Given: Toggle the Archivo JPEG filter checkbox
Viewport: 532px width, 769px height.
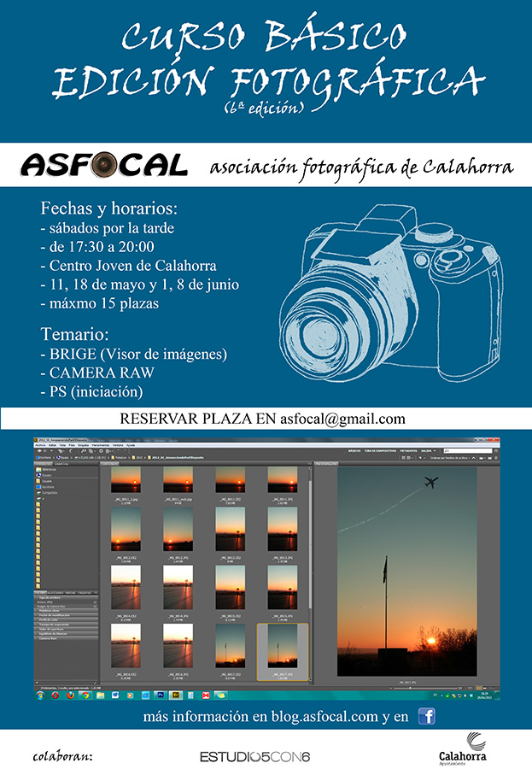Looking at the screenshot, I should (x=94, y=602).
